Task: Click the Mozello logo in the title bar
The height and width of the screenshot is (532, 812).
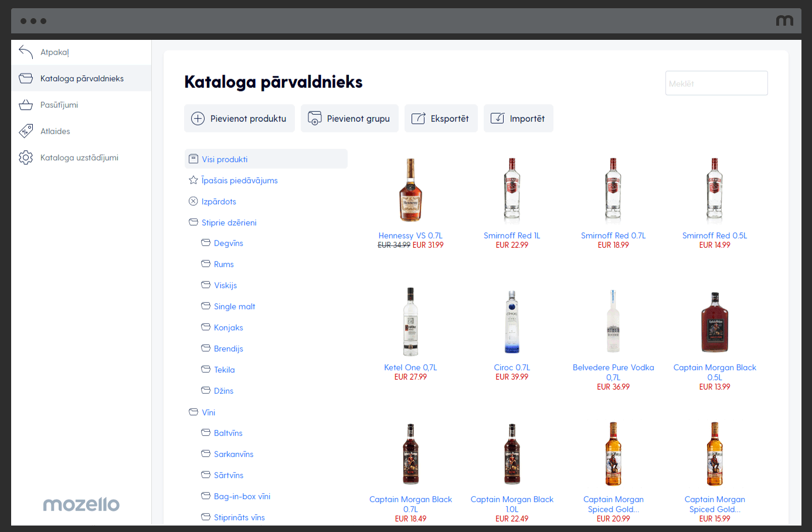Action: (x=784, y=21)
